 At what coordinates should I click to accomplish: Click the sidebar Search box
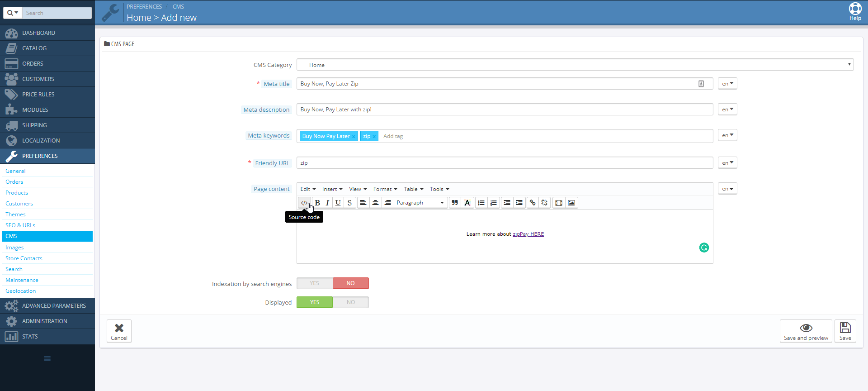tap(57, 13)
